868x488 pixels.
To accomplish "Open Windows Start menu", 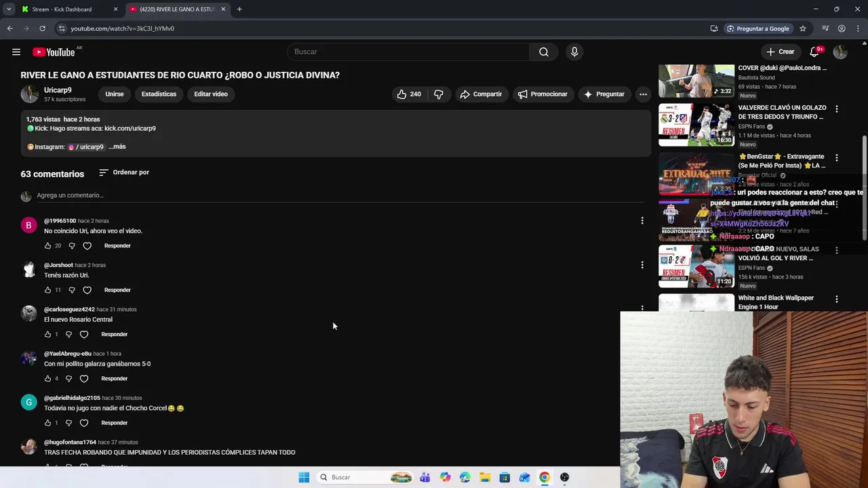I will point(304,477).
